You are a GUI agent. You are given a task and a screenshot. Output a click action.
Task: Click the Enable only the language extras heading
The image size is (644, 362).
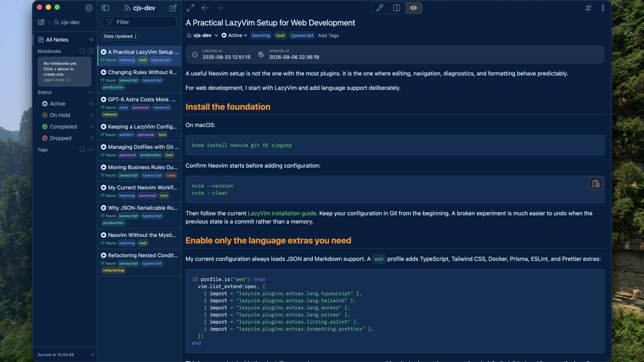coord(268,240)
